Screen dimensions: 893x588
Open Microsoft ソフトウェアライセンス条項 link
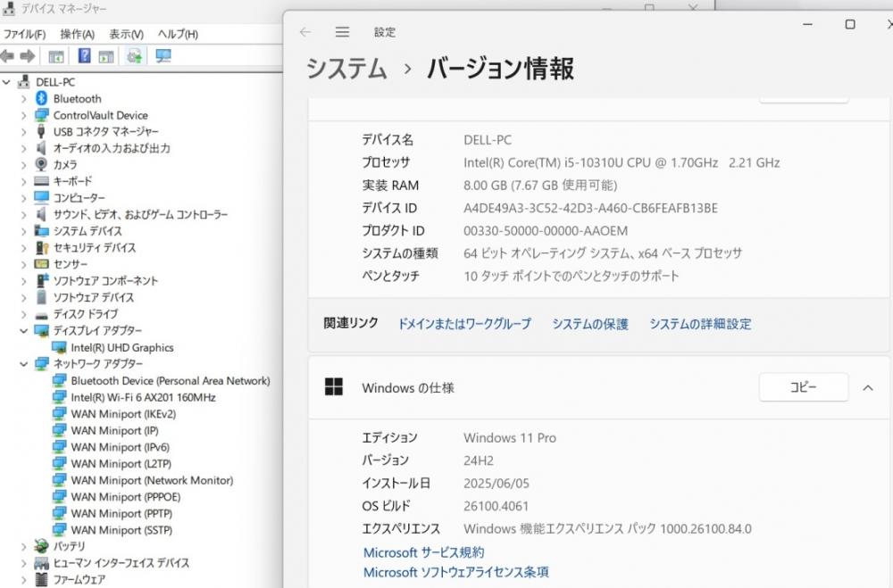click(455, 572)
